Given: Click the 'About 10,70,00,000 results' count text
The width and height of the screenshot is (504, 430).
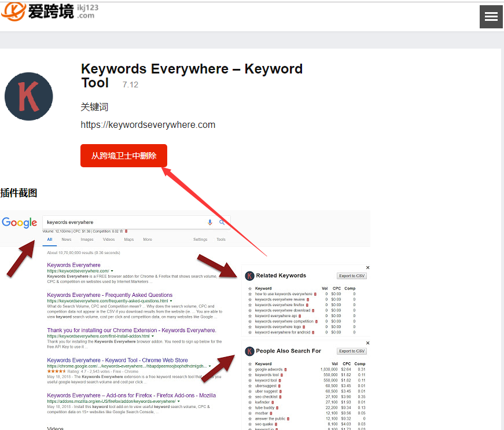Looking at the screenshot, I should [x=83, y=252].
